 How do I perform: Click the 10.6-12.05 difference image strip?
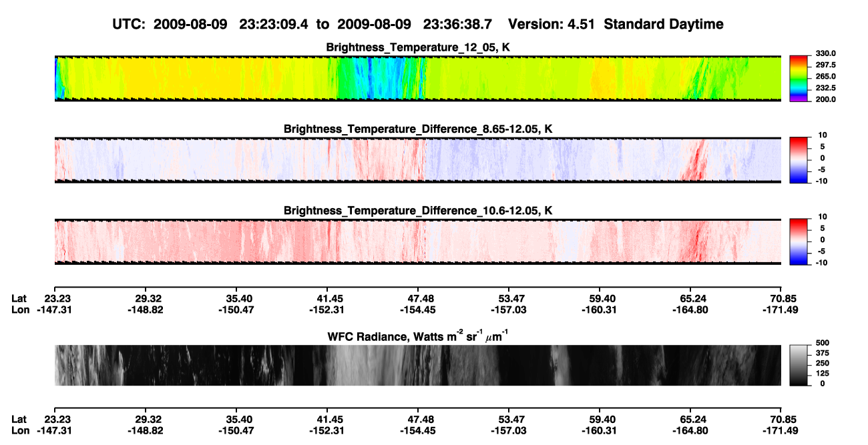[x=418, y=242]
